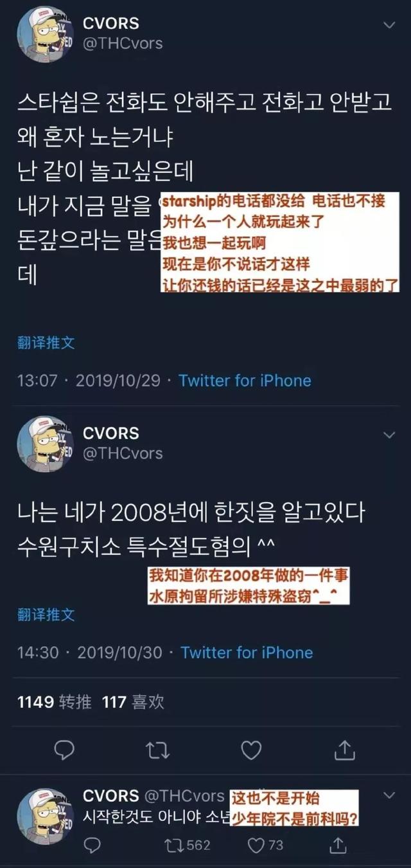Open chevron menu on the second tweet
The image size is (411, 868).
pyautogui.click(x=389, y=435)
